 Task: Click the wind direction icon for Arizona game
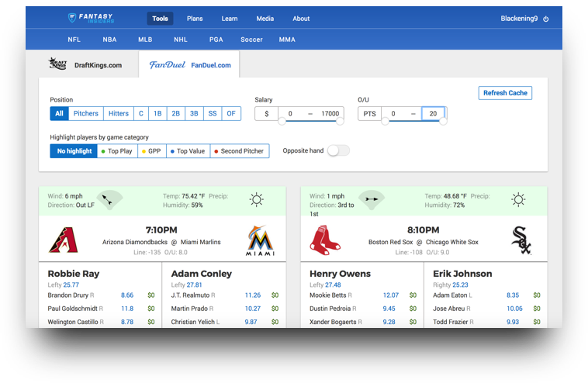pos(109,200)
